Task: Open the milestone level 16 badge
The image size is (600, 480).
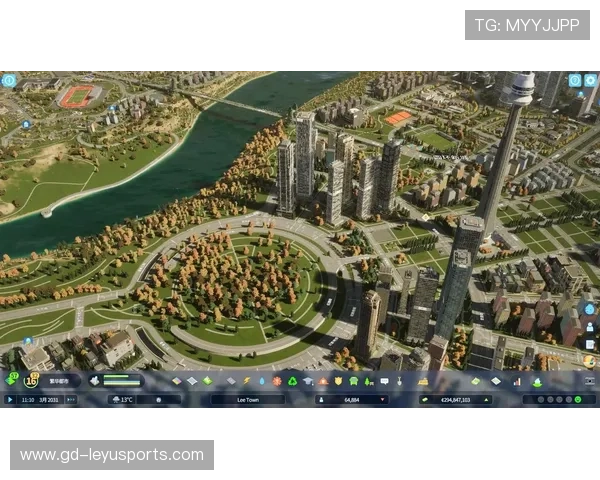Action: 32,379
